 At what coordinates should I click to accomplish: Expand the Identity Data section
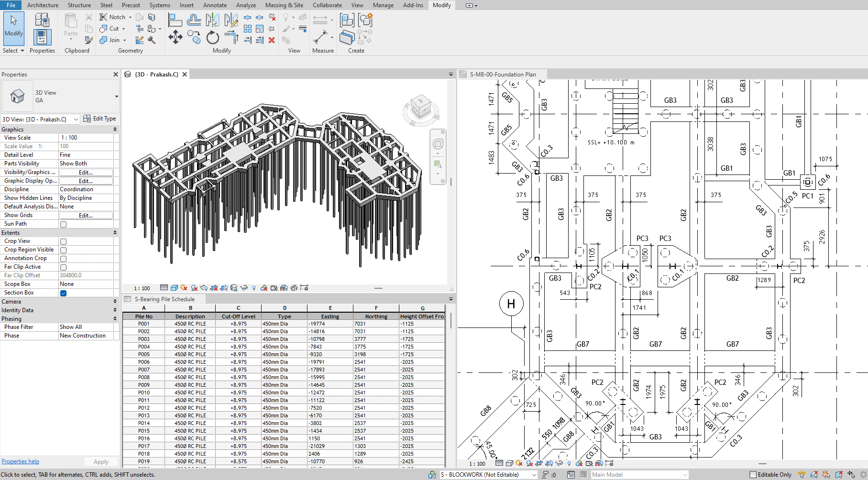click(x=115, y=310)
